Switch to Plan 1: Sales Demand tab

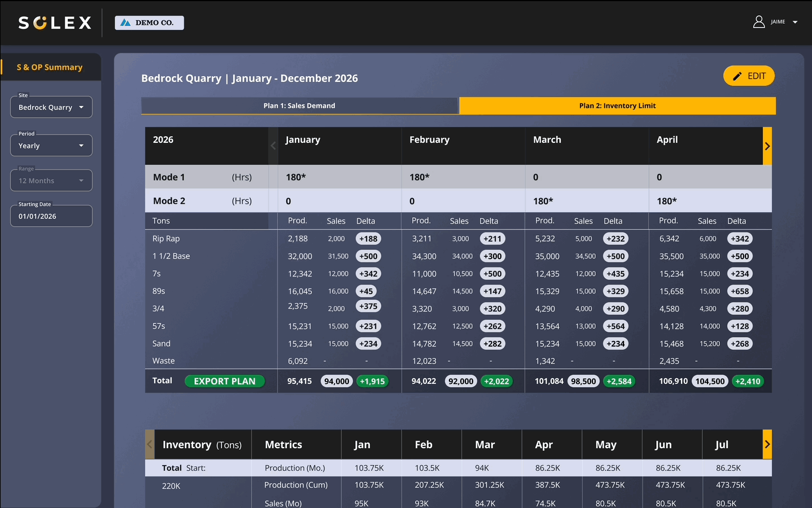click(x=299, y=106)
